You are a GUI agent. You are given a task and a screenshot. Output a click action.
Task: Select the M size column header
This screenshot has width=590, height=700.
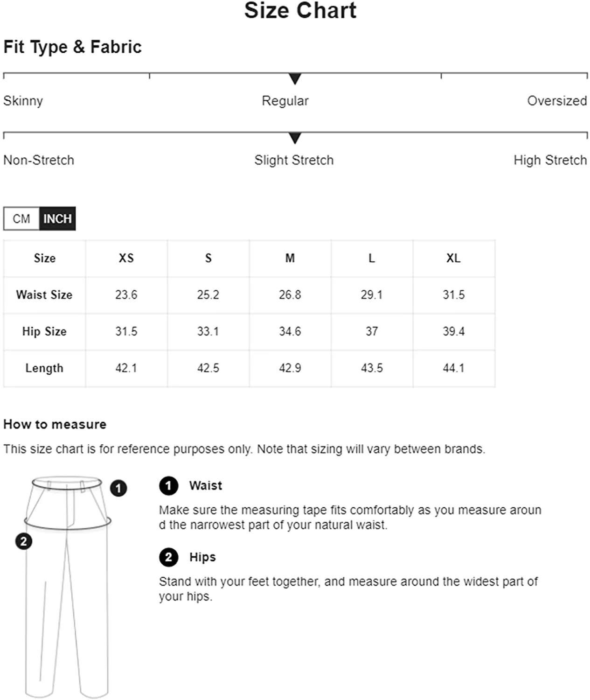pyautogui.click(x=290, y=258)
